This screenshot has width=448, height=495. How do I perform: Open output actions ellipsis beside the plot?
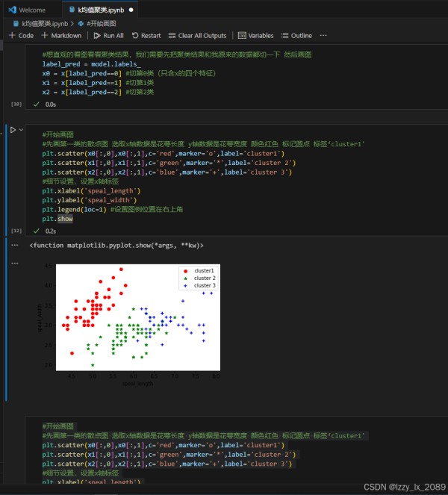click(15, 263)
